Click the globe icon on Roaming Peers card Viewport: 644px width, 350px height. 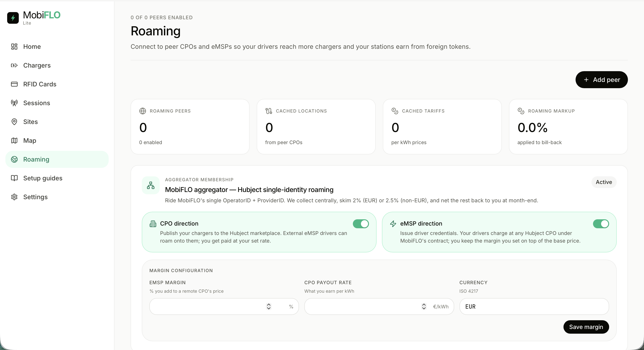[x=142, y=111]
